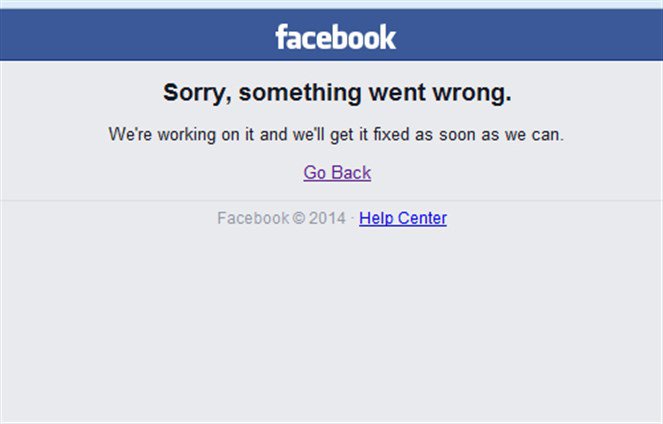This screenshot has height=424, width=663.
Task: Click the facebook logo in the header
Action: (336, 38)
